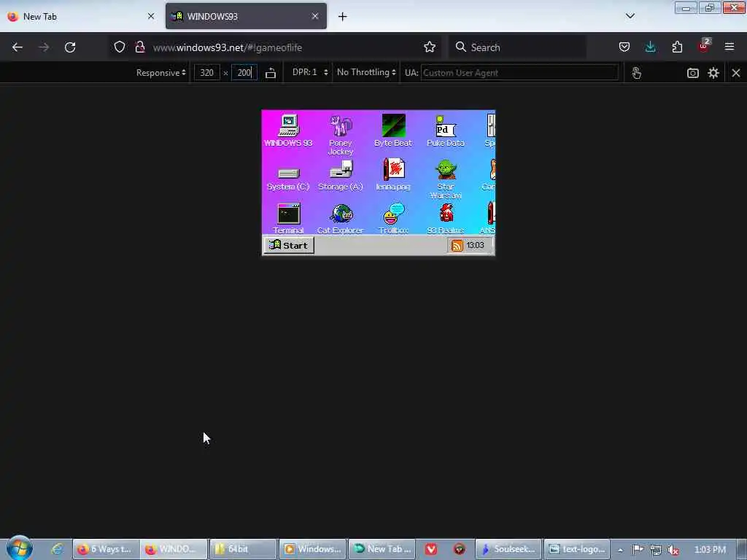Toggle touch simulation icon
Image resolution: width=747 pixels, height=560 pixels.
pos(636,73)
